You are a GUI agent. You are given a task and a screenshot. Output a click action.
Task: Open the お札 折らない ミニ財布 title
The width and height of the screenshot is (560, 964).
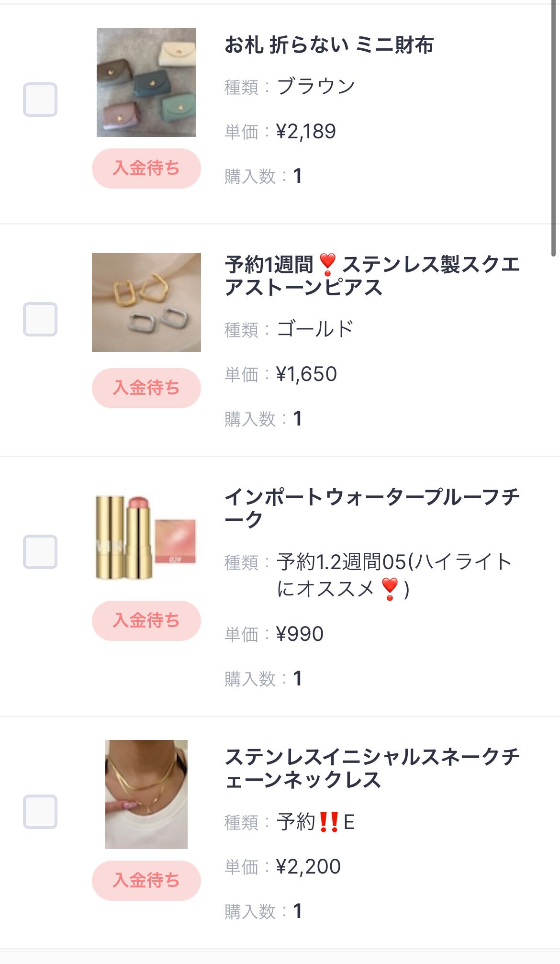click(x=329, y=45)
